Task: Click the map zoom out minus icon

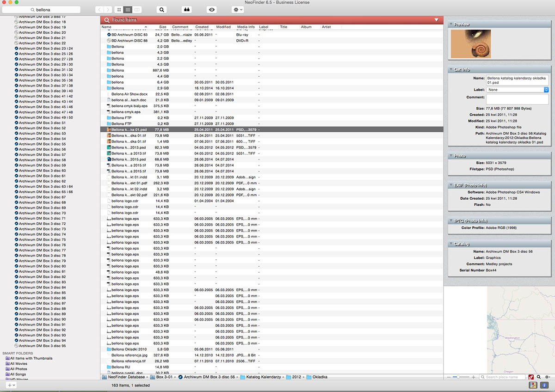Action: coord(449,377)
